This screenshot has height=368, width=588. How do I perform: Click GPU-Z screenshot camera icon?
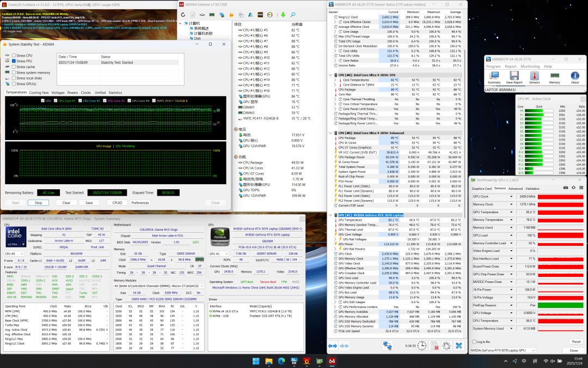(x=566, y=188)
